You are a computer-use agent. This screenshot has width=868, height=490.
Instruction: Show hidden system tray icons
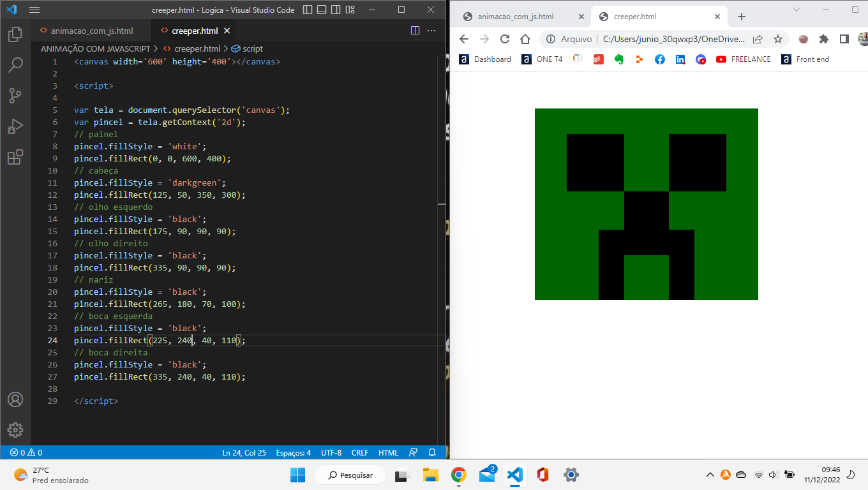click(x=710, y=475)
